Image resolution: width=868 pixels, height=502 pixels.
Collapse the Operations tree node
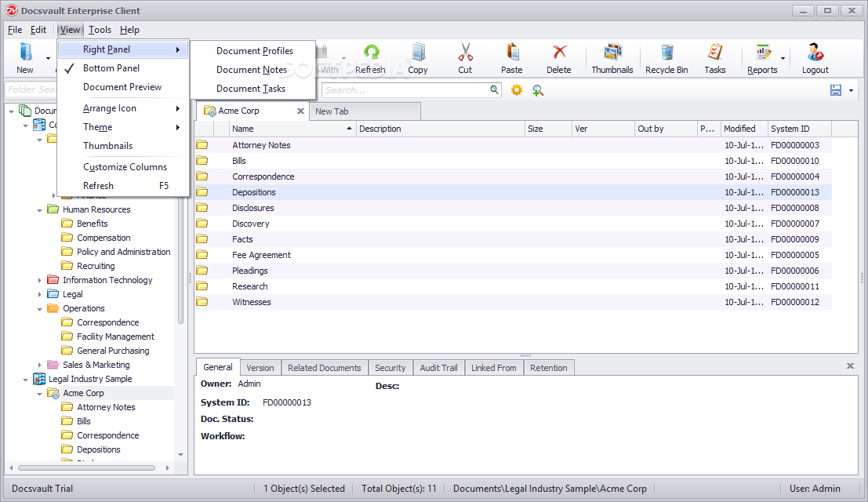click(x=39, y=309)
